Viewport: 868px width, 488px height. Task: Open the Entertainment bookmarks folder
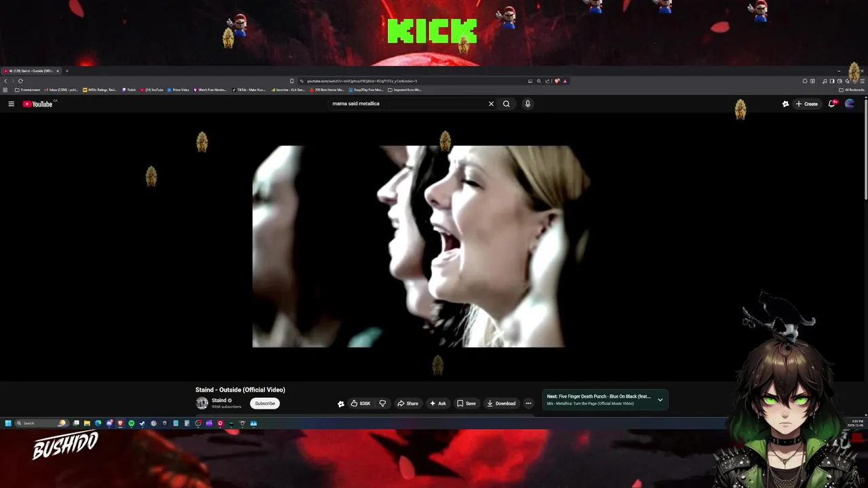point(28,90)
